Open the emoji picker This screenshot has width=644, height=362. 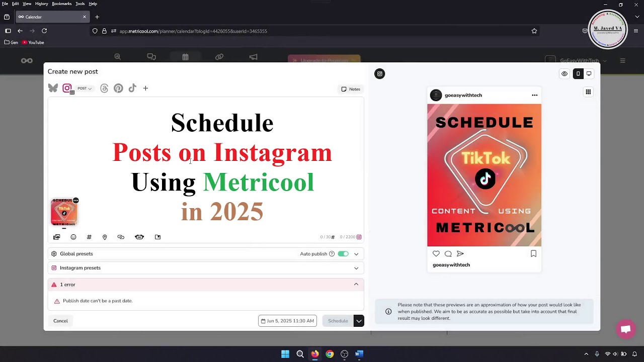[x=73, y=237]
